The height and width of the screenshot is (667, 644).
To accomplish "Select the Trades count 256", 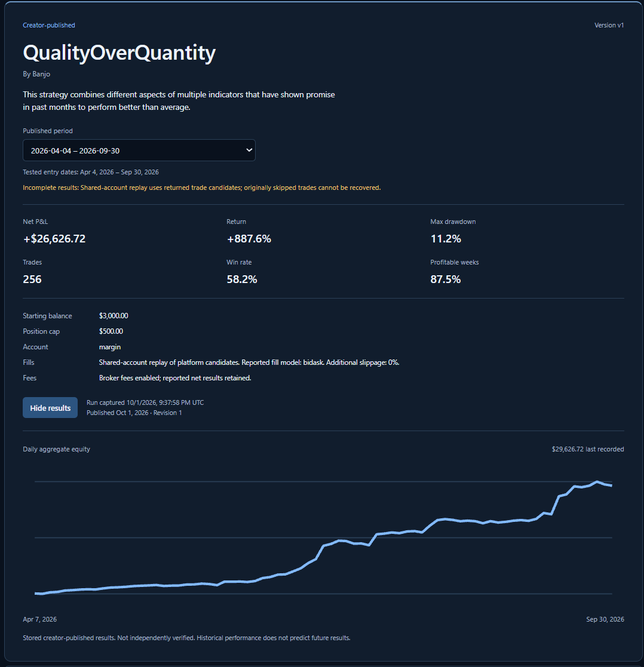I will 32,279.
